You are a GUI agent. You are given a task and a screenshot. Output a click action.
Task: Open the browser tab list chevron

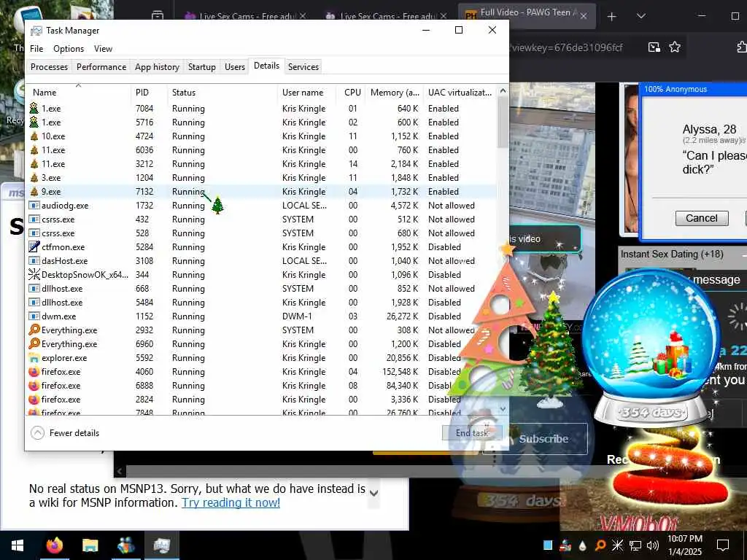point(641,16)
